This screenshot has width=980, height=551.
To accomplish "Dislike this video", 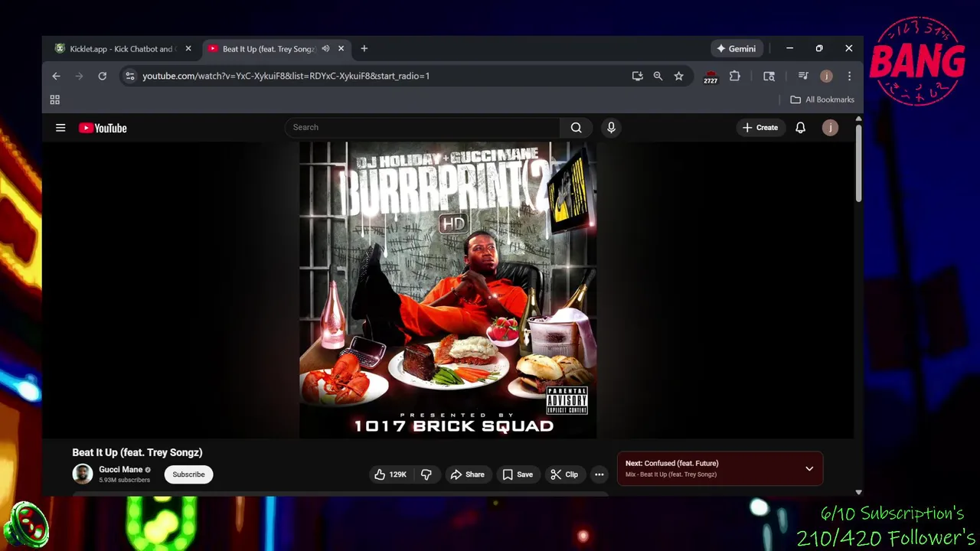I will 426,474.
